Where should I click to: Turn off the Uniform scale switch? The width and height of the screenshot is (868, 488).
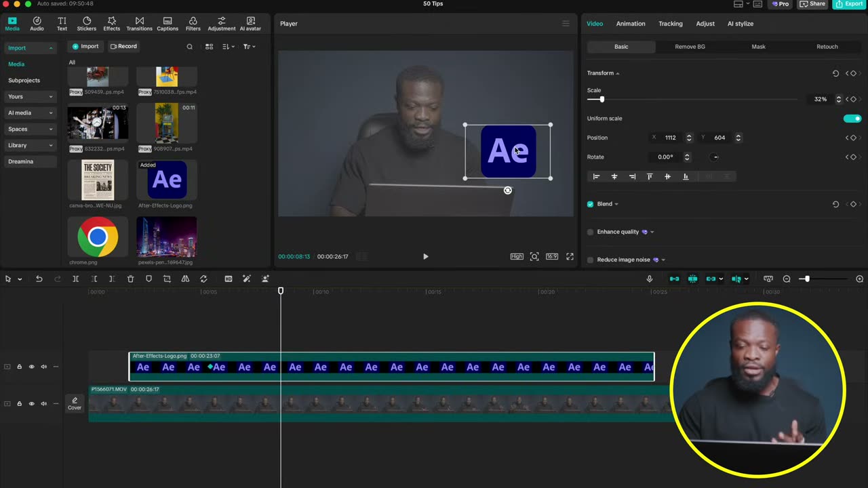tap(852, 119)
